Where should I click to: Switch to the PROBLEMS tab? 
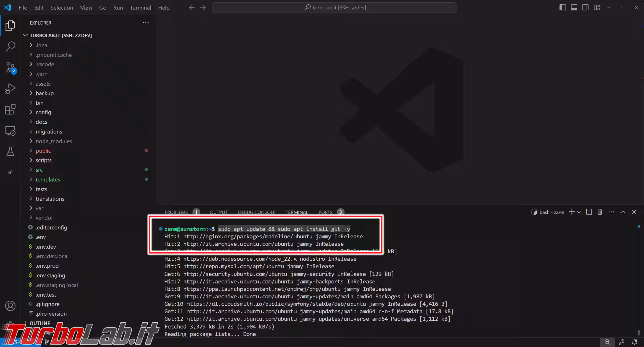(176, 212)
